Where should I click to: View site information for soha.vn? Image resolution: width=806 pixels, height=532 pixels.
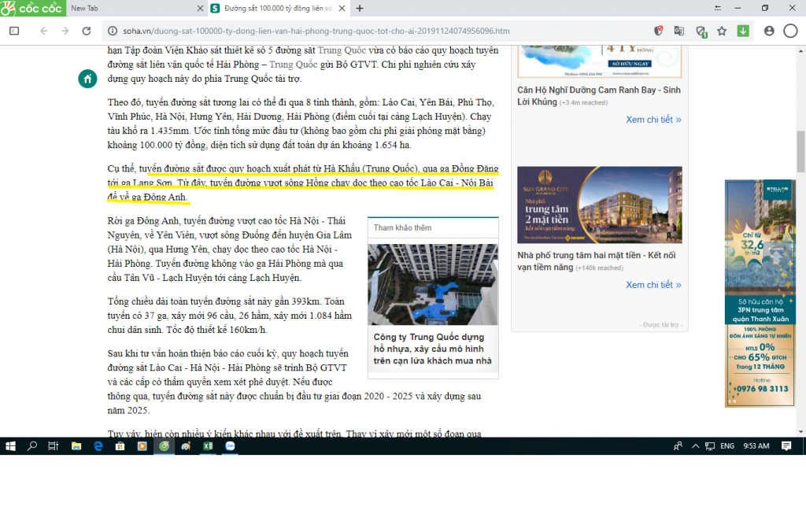point(112,31)
